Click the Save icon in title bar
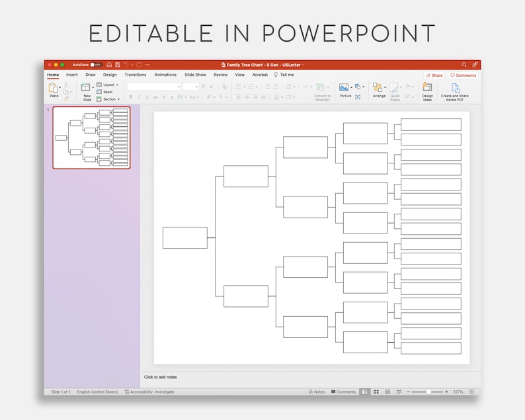The height and width of the screenshot is (420, 525). point(118,65)
